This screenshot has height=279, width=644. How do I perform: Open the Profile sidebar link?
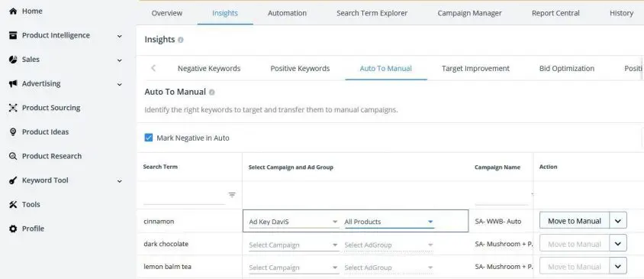click(33, 229)
